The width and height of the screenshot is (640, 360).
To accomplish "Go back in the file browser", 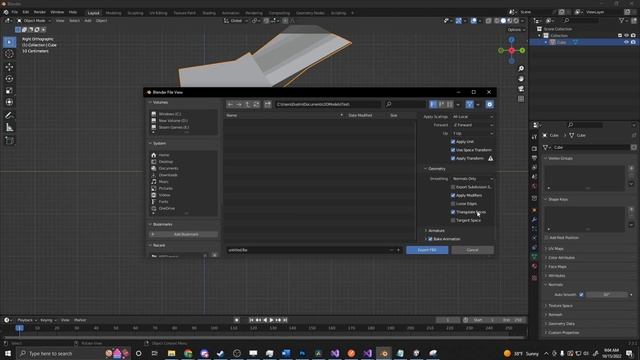I will click(x=231, y=104).
